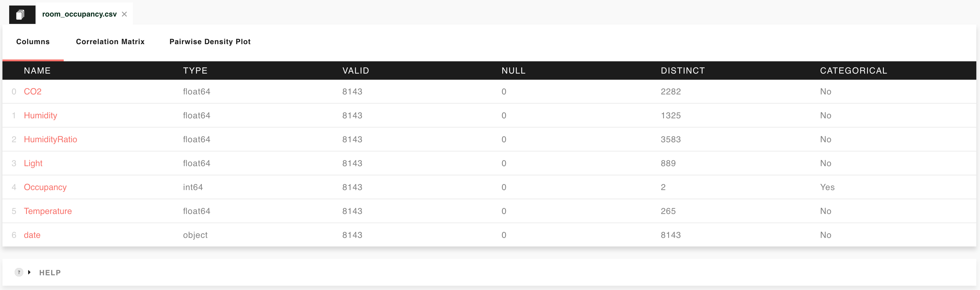This screenshot has height=290, width=980.
Task: Click the Humidity column name
Action: (x=40, y=115)
